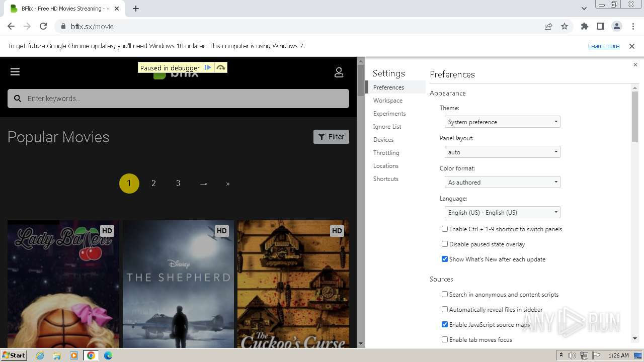This screenshot has width=644, height=362.
Task: Select Preferences in Settings sidebar
Action: point(396,87)
